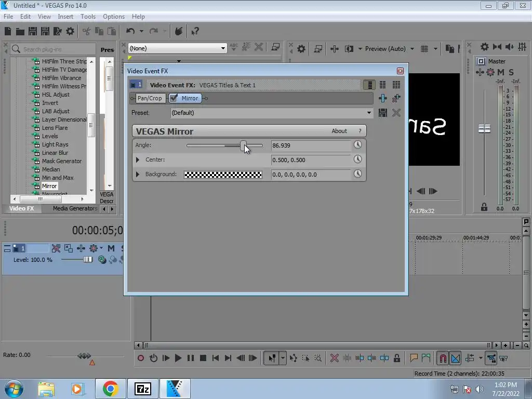Toggle Solo on the Master bus
Screen dimensions: 532x399
pos(511,72)
